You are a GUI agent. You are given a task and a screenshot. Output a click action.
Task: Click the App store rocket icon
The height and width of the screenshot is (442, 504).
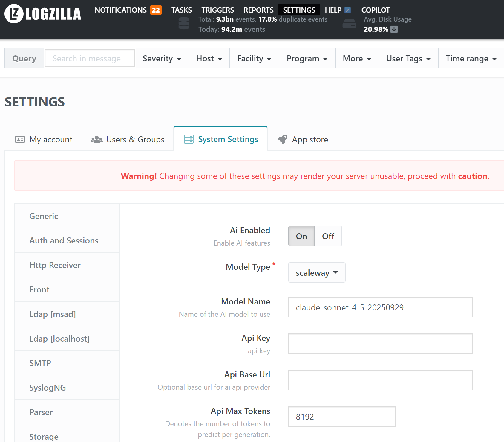[x=282, y=139]
